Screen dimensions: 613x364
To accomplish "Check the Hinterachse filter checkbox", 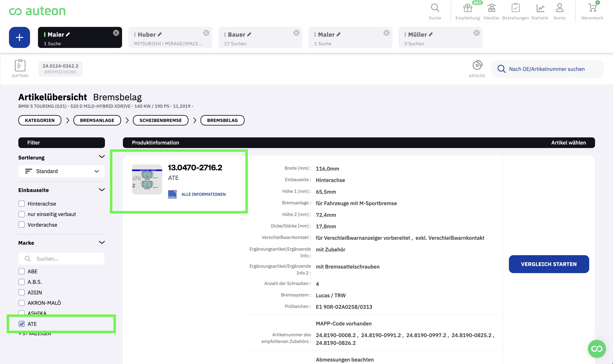I will pyautogui.click(x=22, y=204).
